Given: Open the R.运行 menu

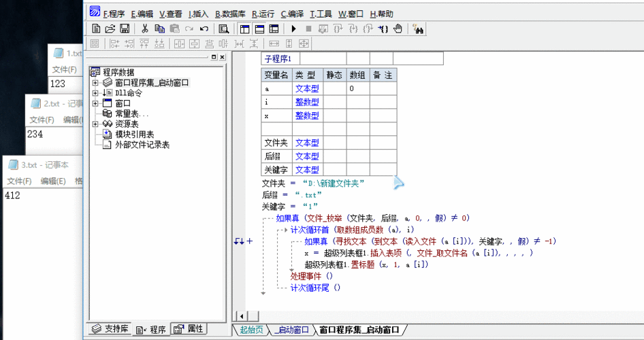Looking at the screenshot, I should [263, 14].
